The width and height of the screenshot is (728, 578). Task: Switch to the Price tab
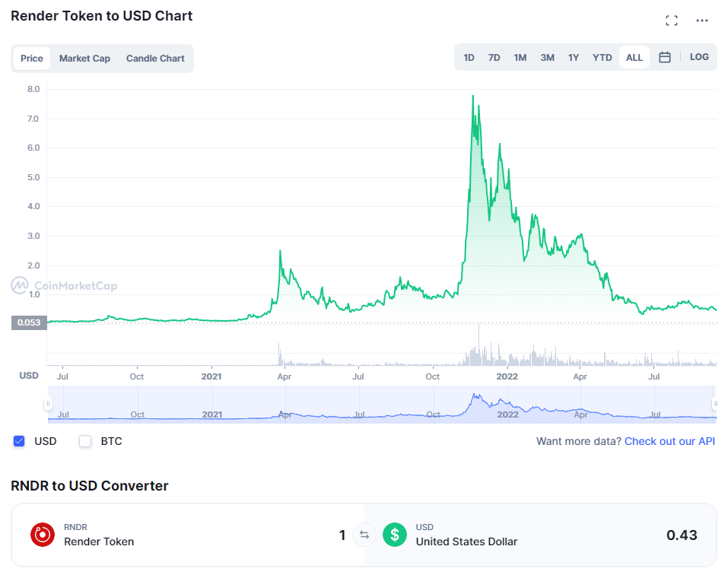32,59
